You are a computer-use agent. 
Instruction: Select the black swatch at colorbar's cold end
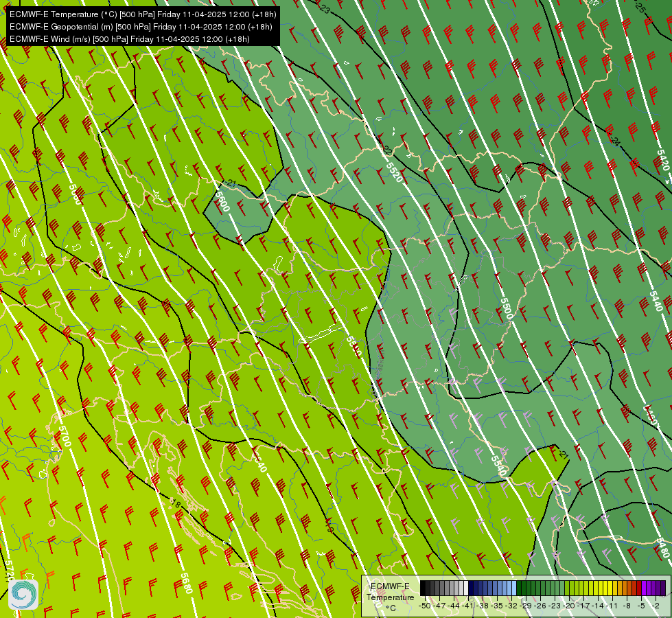tap(423, 588)
